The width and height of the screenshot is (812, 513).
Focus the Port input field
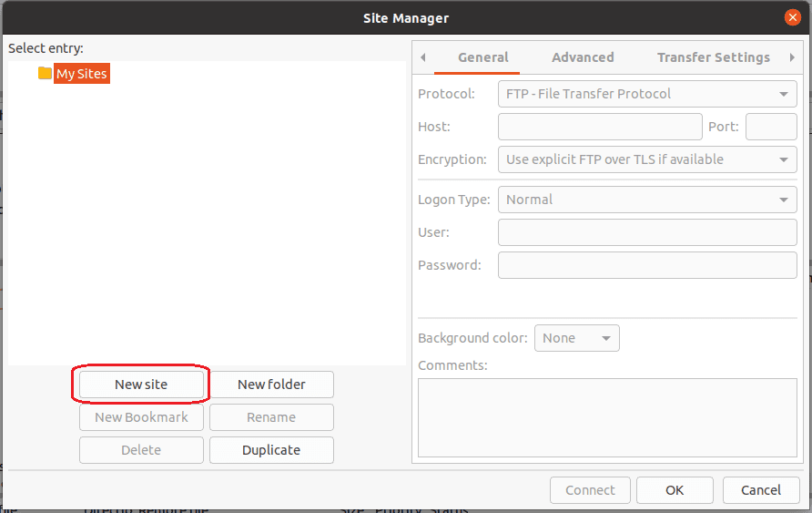pyautogui.click(x=770, y=127)
